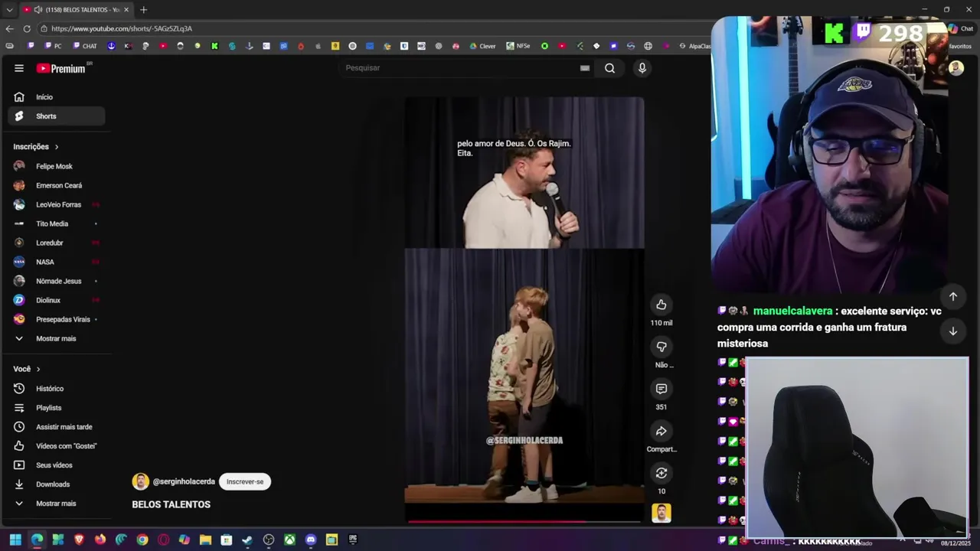980x551 pixels.
Task: Open Loredubr channel subscription
Action: (57, 243)
